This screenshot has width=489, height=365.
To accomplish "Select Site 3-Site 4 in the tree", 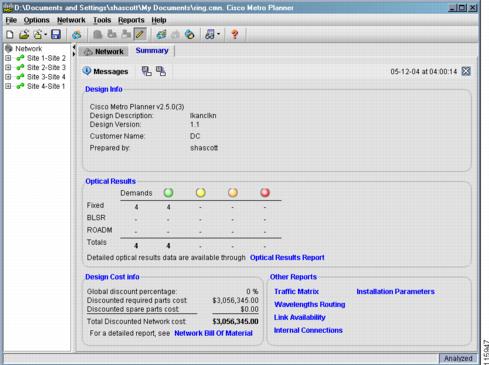I will [46, 77].
